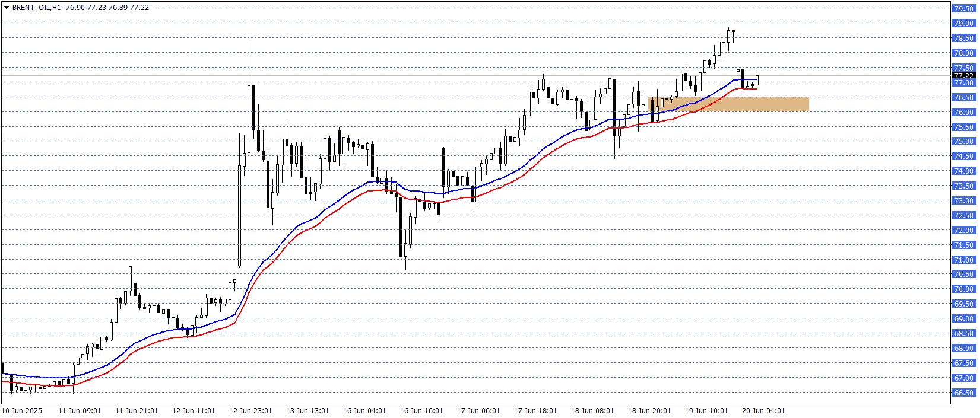
Task: Click price scale label 66.50
Action: (963, 393)
